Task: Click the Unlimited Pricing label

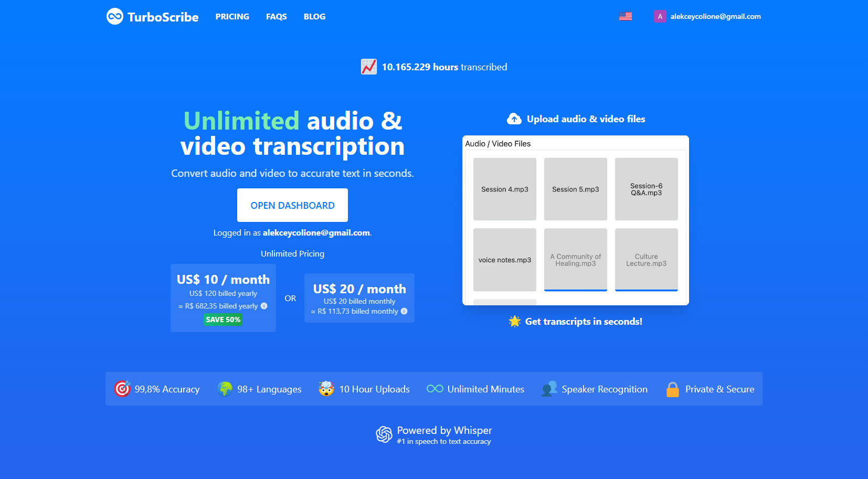Action: [x=292, y=253]
